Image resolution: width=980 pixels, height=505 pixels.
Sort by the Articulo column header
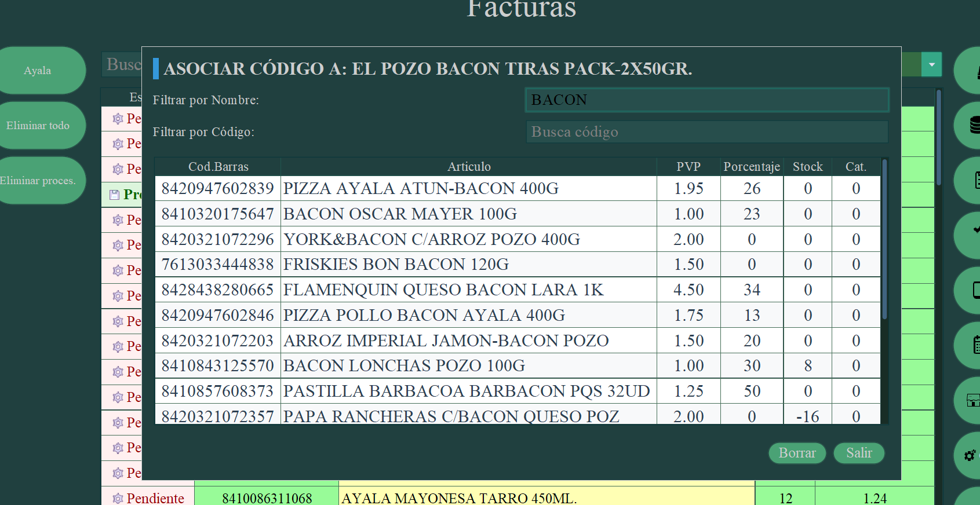coord(469,167)
